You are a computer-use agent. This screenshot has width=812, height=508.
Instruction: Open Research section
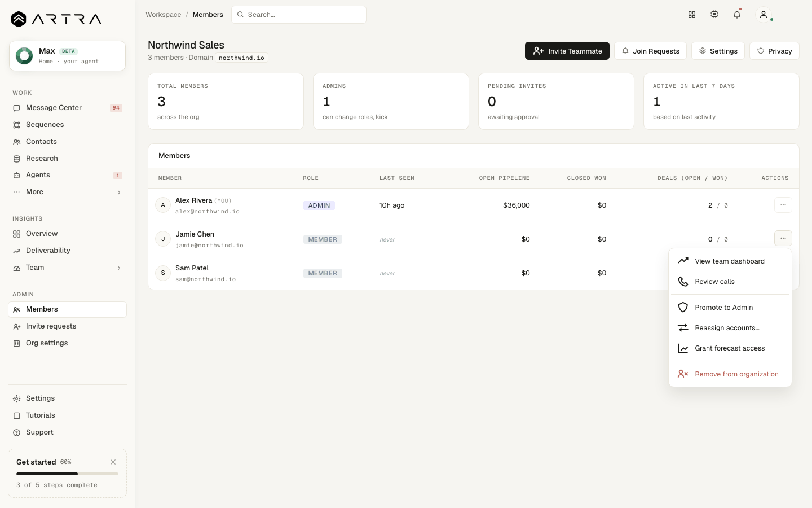coord(67,159)
